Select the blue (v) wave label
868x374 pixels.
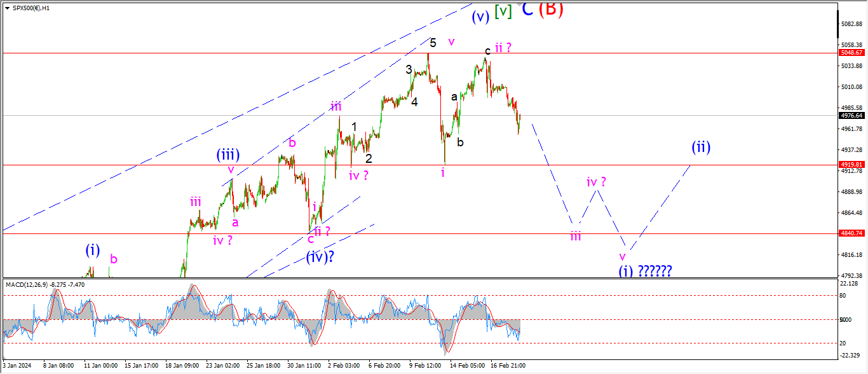[480, 17]
